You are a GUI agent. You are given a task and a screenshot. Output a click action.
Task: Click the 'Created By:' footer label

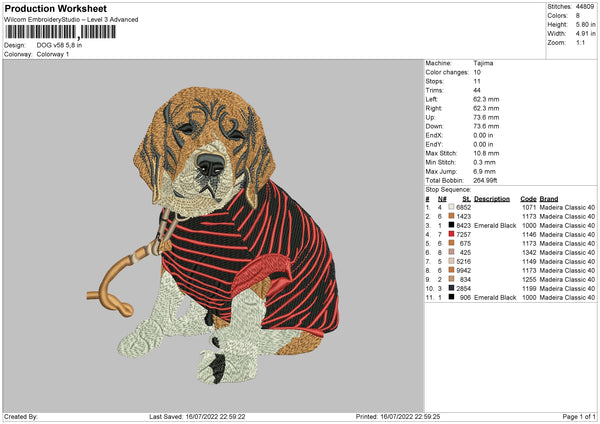point(21,416)
